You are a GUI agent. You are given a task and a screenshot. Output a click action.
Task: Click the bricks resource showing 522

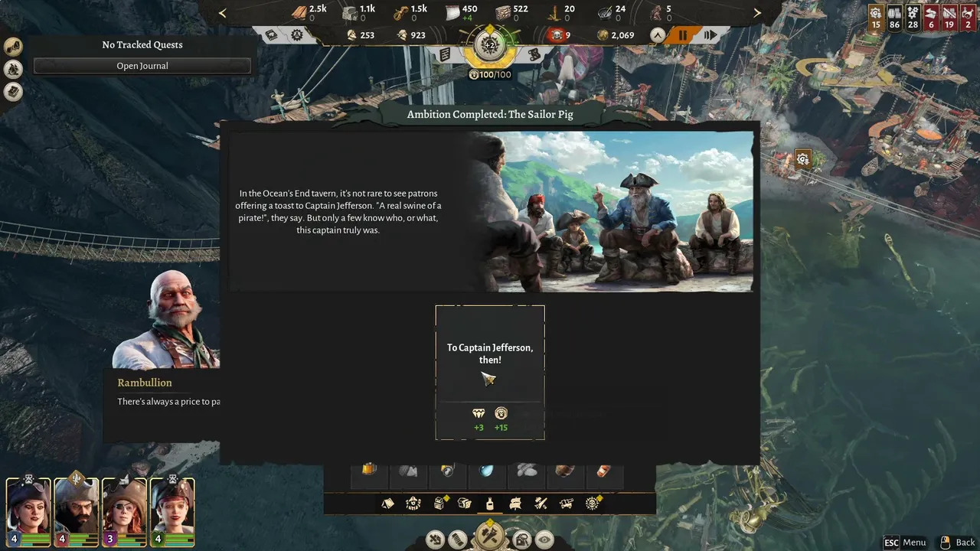[512, 12]
